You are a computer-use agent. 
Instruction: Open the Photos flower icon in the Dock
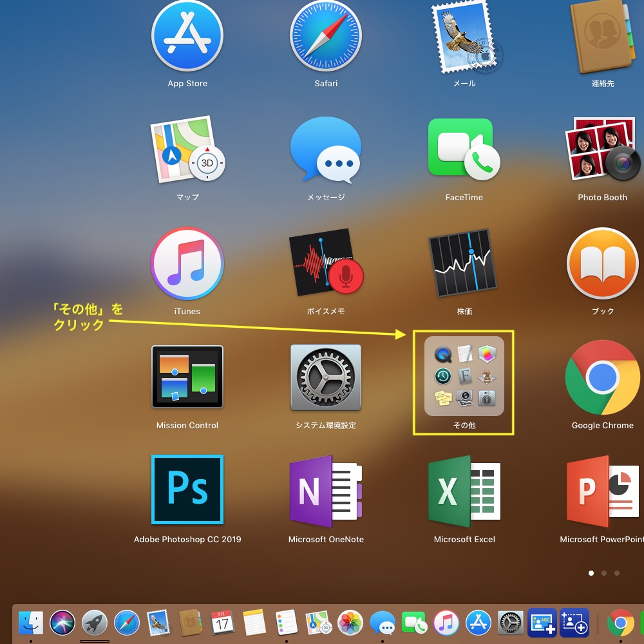click(x=350, y=623)
